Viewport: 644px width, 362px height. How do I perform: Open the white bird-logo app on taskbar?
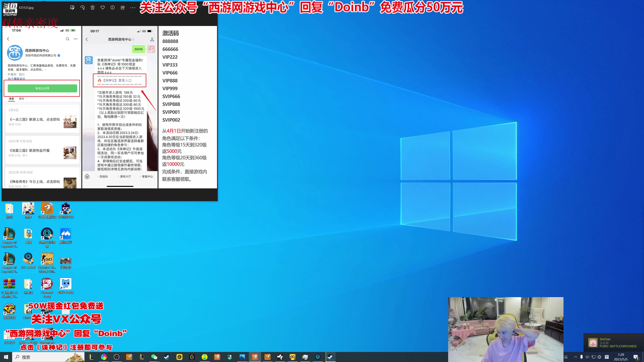[280, 357]
